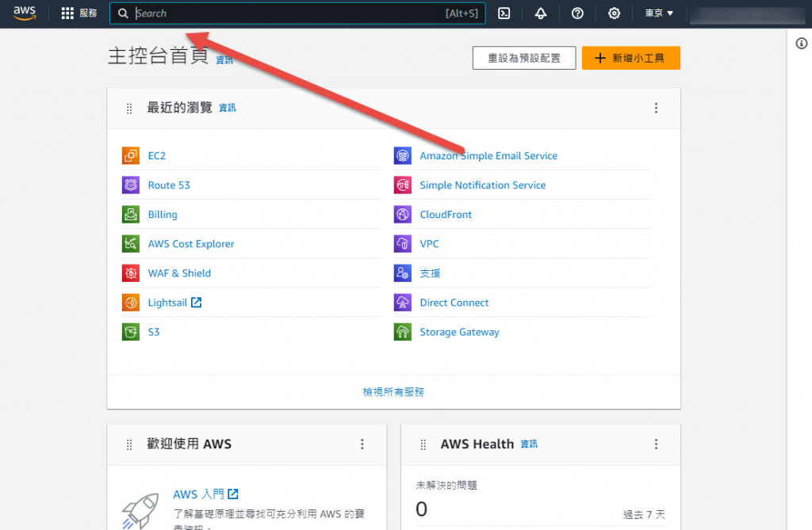The height and width of the screenshot is (530, 812).
Task: Open the Route 53 link
Action: (x=169, y=185)
